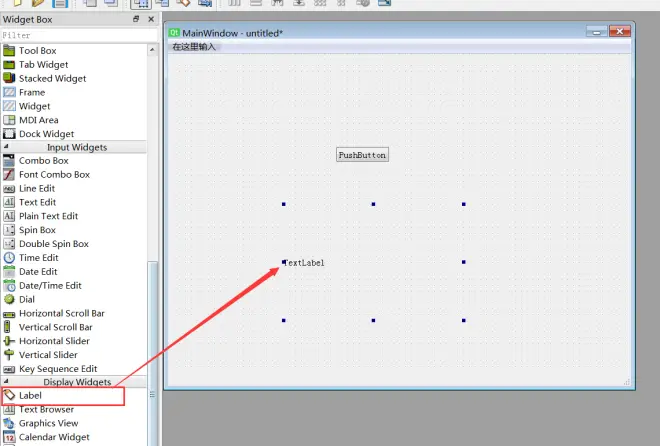Pick the Key Sequence Edit icon
This screenshot has height=446, width=660.
9,369
